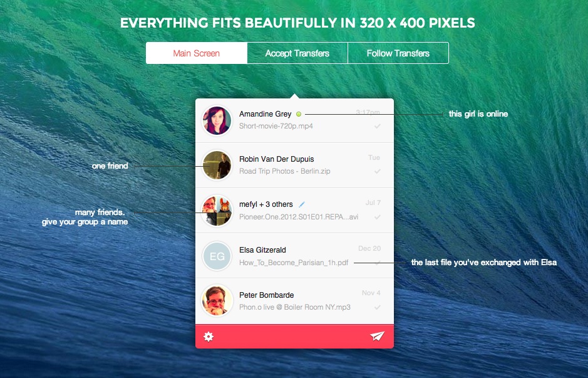Open the Accept Transfers tab
This screenshot has width=588, height=378.
(297, 53)
